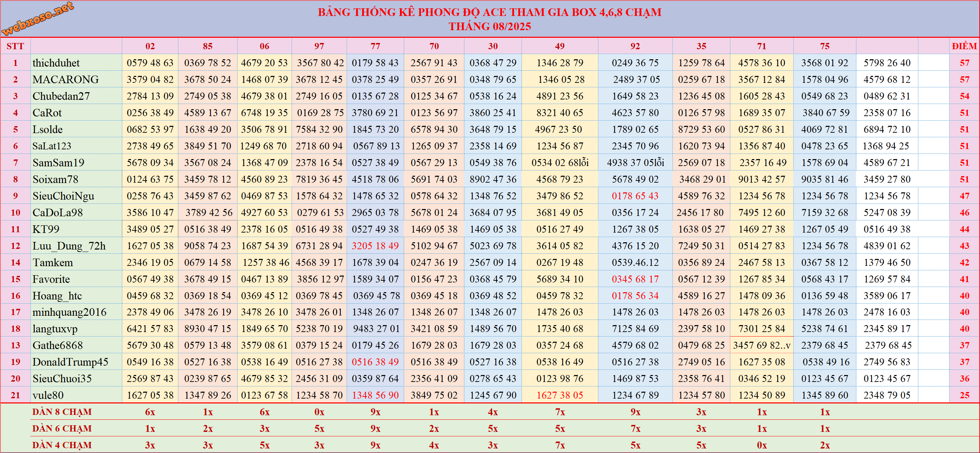The height and width of the screenshot is (453, 980).
Task: Select SieuChuoi35's score 36
Action: pos(964,378)
